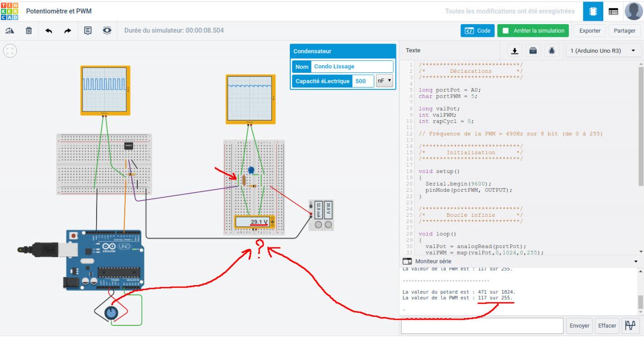The width and height of the screenshot is (644, 337).
Task: Open component list table icon
Action: pyautogui.click(x=613, y=11)
